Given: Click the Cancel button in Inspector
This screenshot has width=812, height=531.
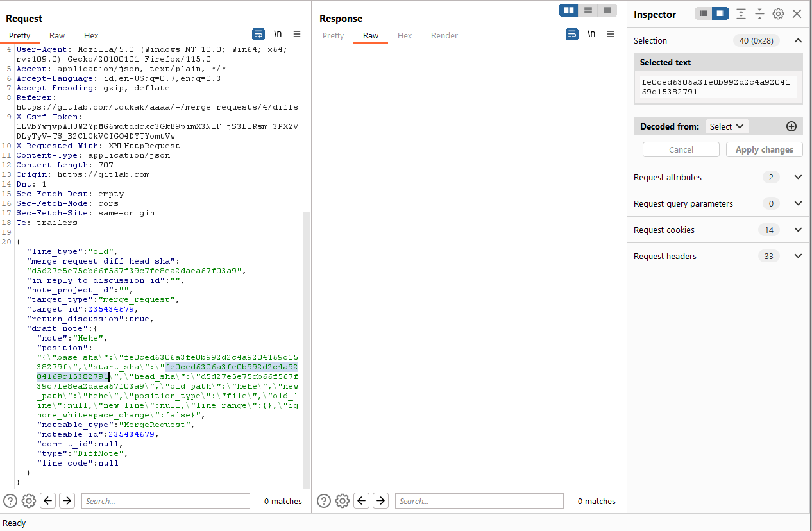Looking at the screenshot, I should (x=681, y=149).
